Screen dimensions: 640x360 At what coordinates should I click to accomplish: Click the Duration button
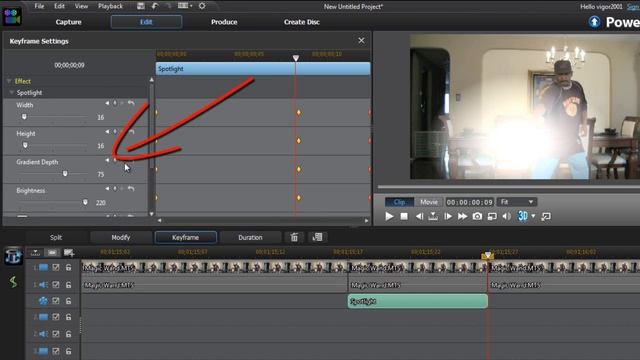click(250, 237)
